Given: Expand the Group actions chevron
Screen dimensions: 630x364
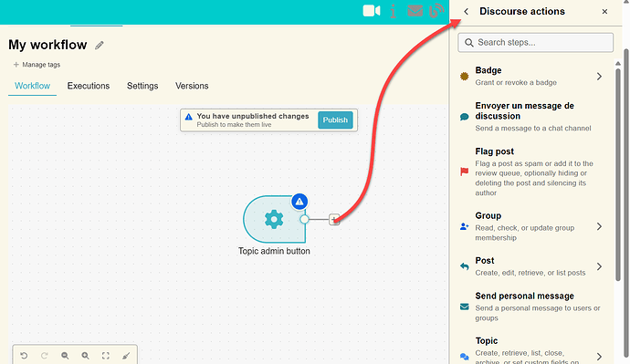Looking at the screenshot, I should pyautogui.click(x=599, y=227).
